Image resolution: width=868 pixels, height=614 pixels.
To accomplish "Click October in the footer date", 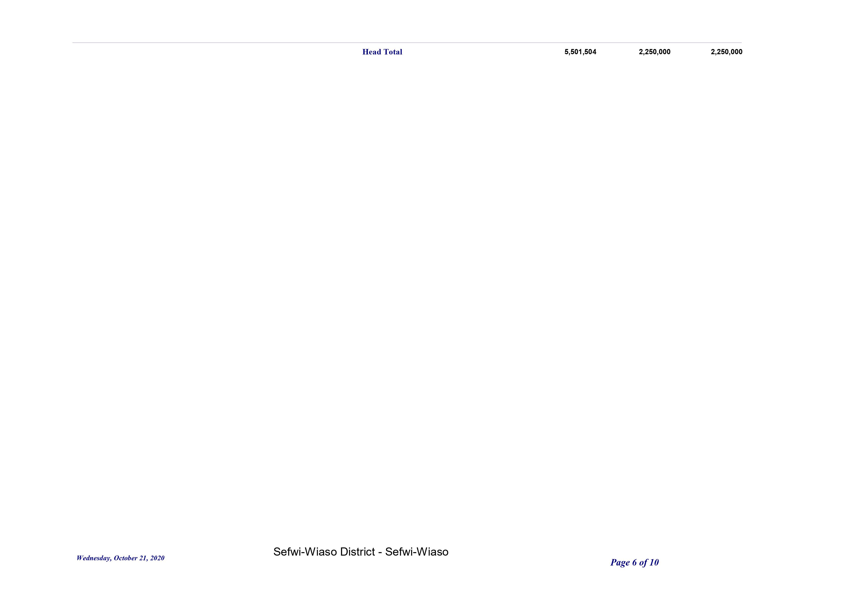I will 125,558.
